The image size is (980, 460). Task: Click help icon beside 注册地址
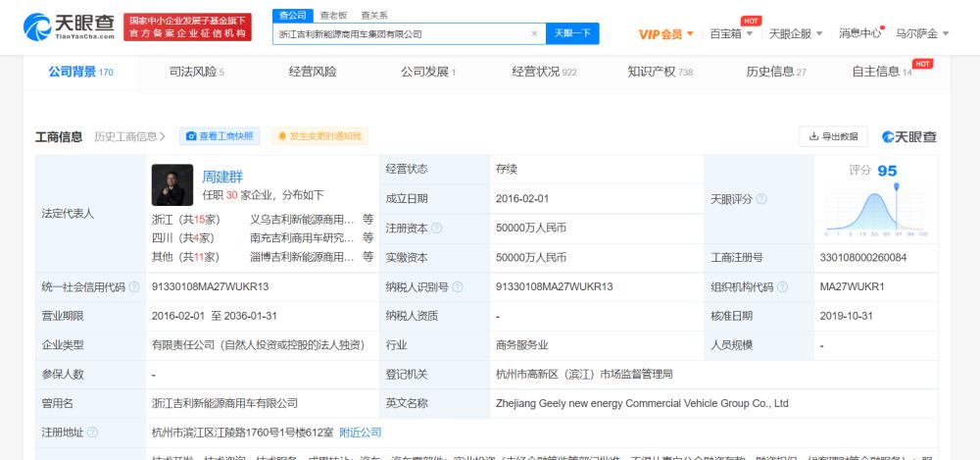click(x=92, y=433)
